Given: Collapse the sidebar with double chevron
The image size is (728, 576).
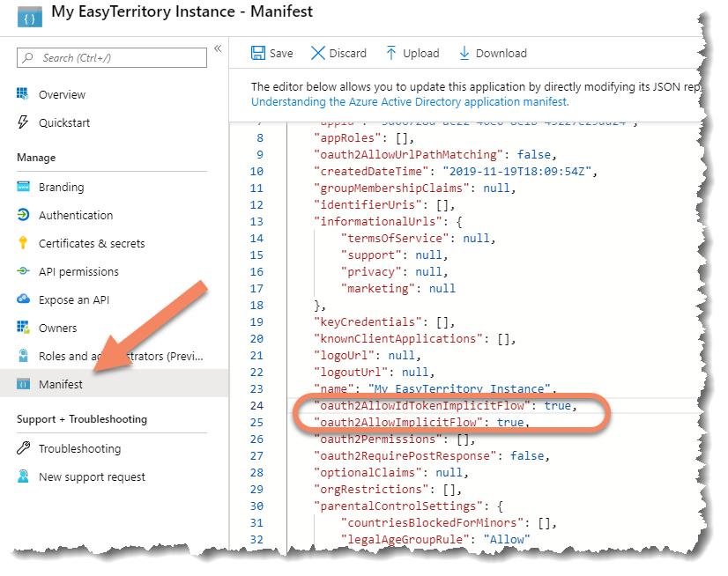Looking at the screenshot, I should [x=218, y=48].
